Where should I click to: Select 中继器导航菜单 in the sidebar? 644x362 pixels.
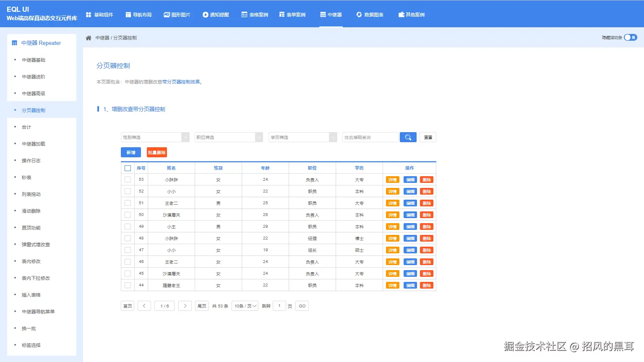42,312
